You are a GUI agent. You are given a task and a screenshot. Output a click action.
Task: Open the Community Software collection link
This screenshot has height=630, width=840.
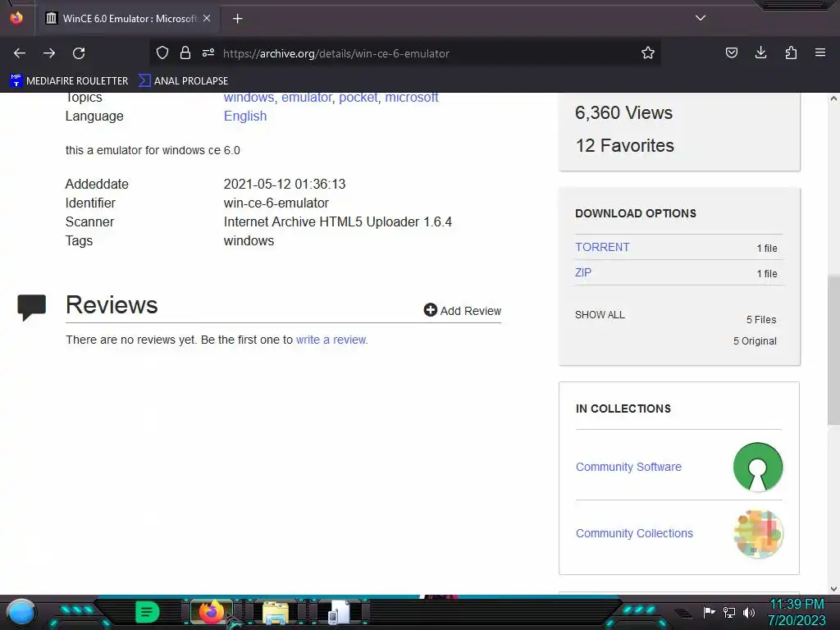point(628,467)
